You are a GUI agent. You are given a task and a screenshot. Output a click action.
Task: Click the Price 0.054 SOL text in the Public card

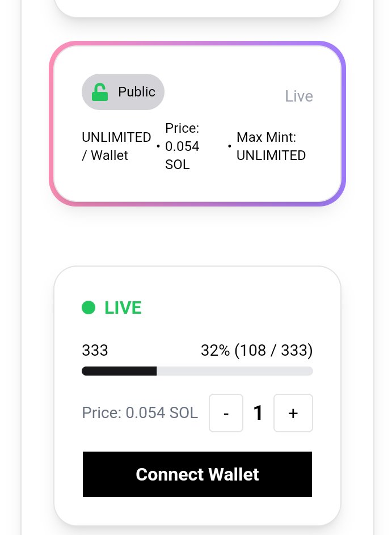[182, 146]
